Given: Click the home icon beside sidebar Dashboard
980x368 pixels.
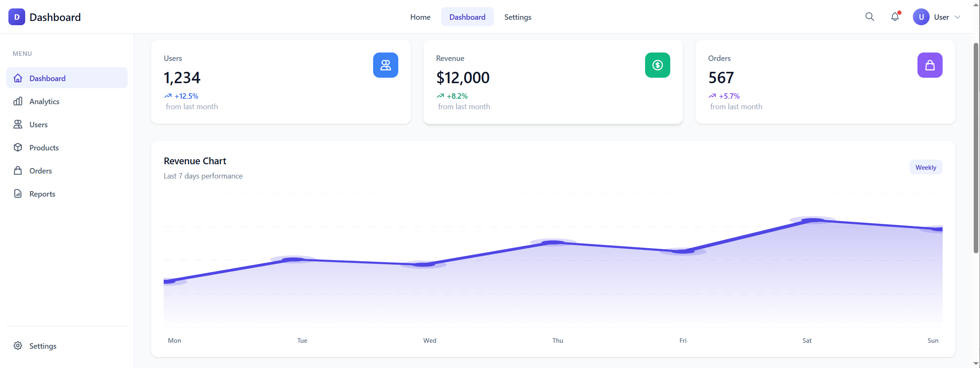Looking at the screenshot, I should pyautogui.click(x=18, y=78).
